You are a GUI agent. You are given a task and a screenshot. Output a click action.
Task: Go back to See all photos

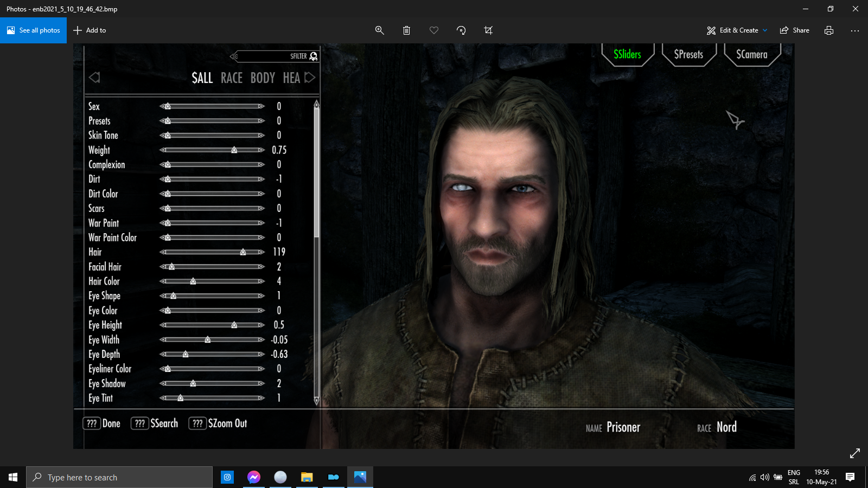click(x=34, y=30)
